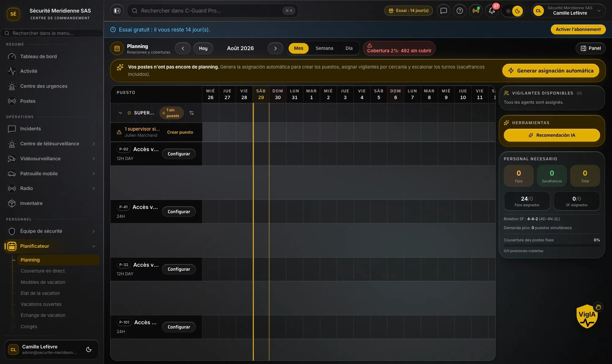Image resolution: width=612 pixels, height=364 pixels.
Task: Click Configurar for post P-101
Action: 179,327
